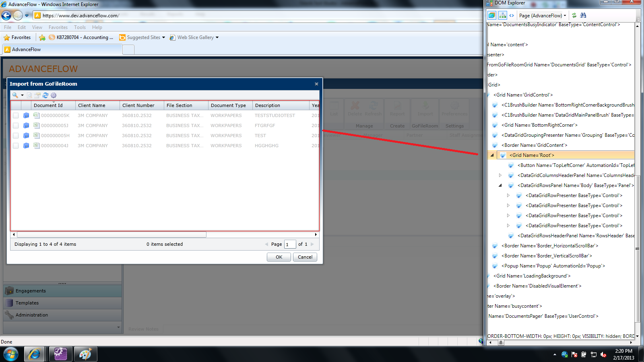Open the View menu in Internet Explorer

point(37,27)
